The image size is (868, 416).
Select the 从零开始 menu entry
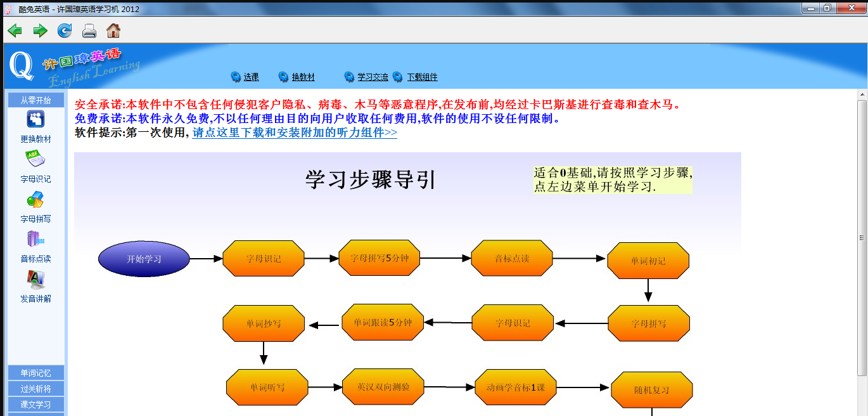[x=35, y=100]
